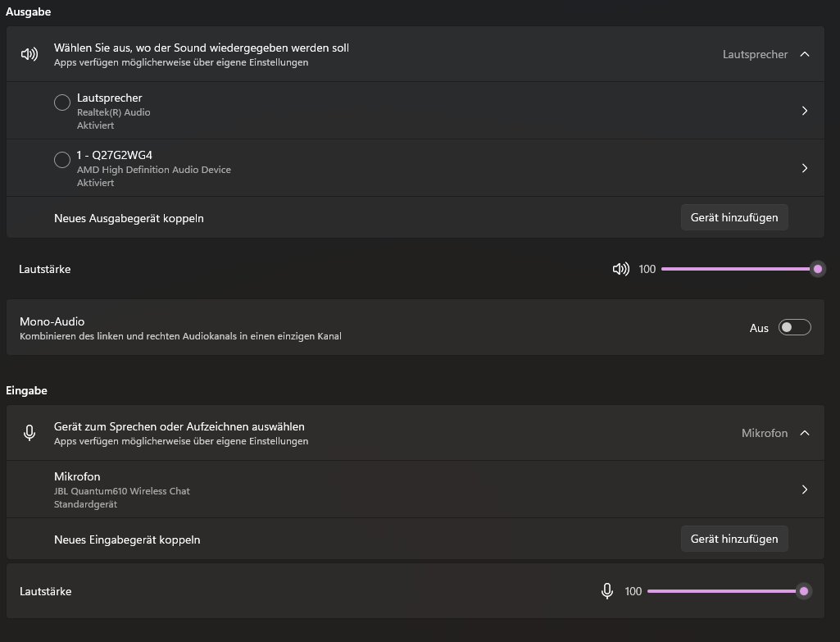Collapse the output device list chevron
The height and width of the screenshot is (642, 840).
804,54
